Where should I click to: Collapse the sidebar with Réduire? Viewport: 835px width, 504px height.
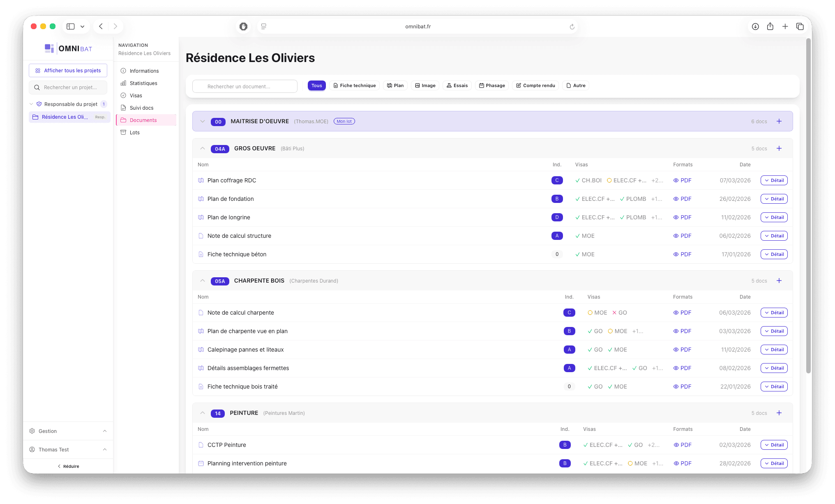(68, 466)
